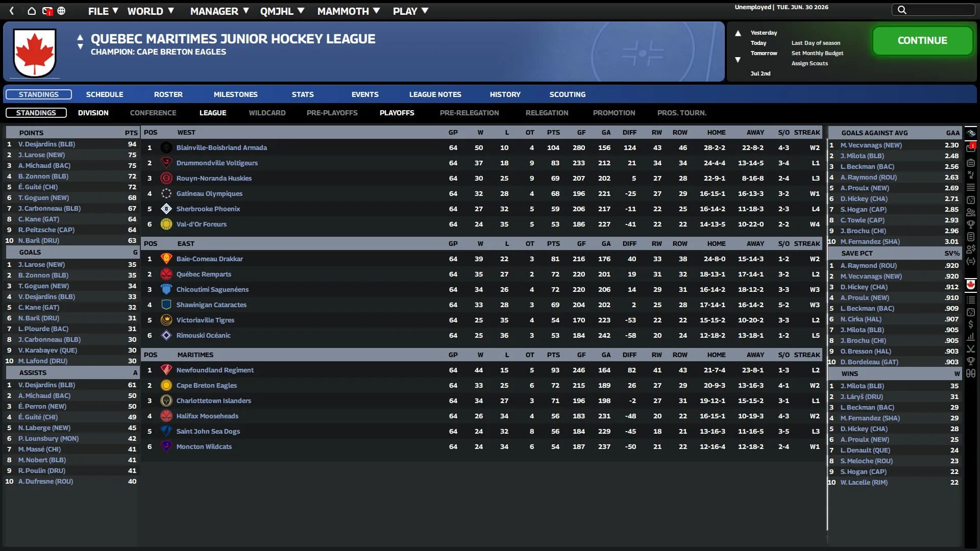Open the LEAGUE NOTES tab

coord(435,94)
